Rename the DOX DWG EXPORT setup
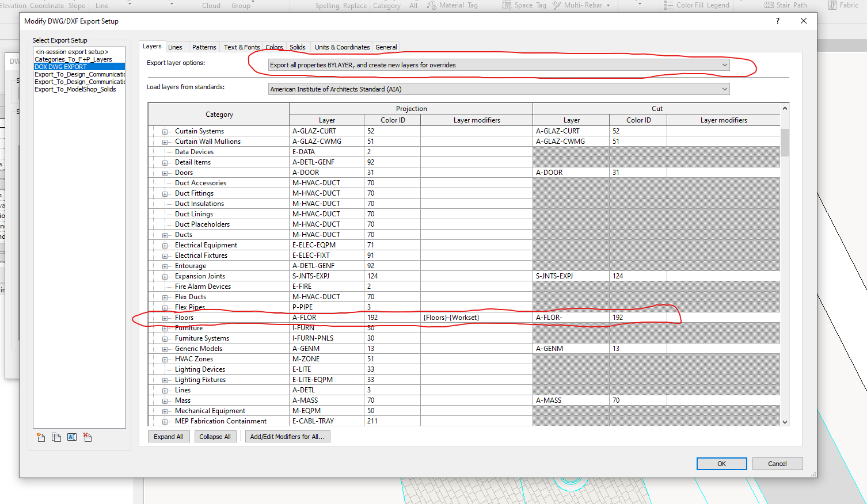Viewport: 867px width, 504px height. (71, 437)
